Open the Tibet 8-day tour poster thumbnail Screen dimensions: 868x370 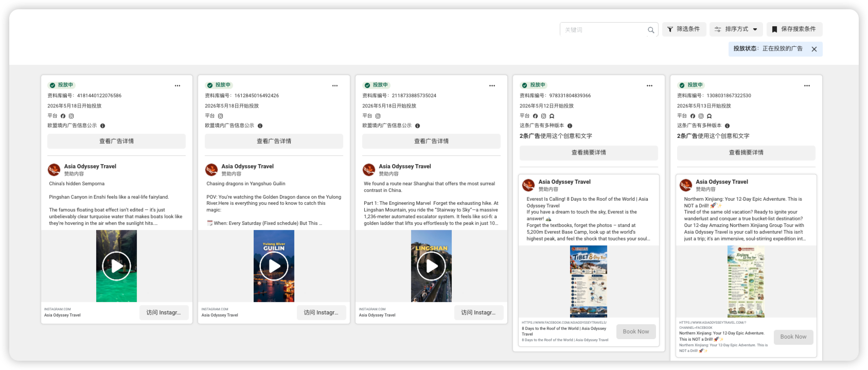(x=589, y=281)
